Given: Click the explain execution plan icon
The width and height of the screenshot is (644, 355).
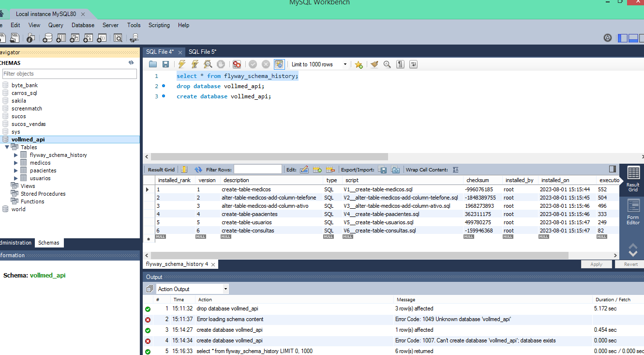Looking at the screenshot, I should [208, 64].
